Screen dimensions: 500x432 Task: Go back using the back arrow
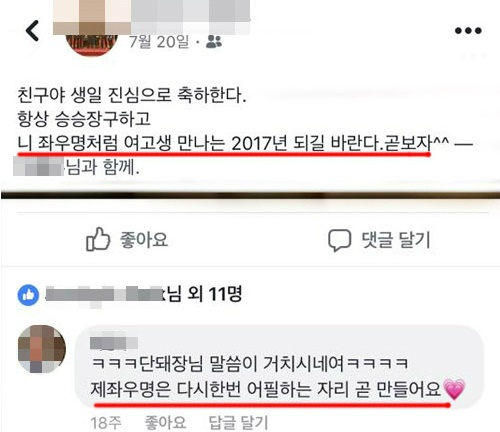32,31
